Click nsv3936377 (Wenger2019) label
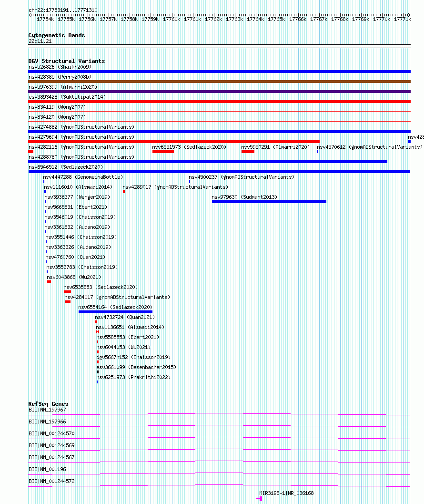This screenshot has height=504, width=424. [77, 197]
